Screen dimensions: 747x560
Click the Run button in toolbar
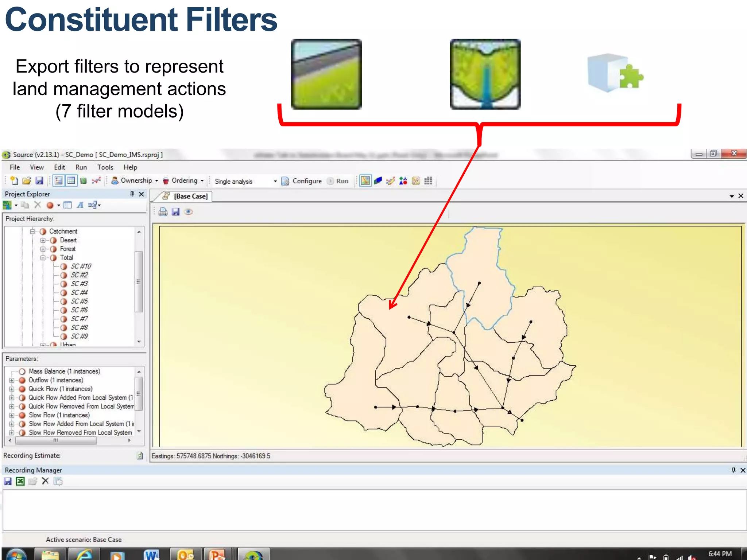[338, 181]
